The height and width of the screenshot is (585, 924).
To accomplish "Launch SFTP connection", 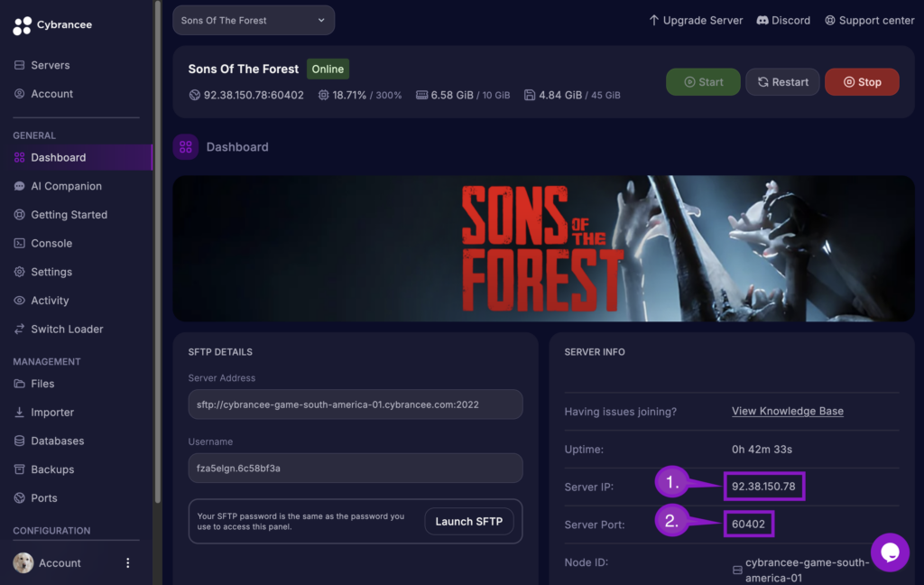I will tap(468, 521).
